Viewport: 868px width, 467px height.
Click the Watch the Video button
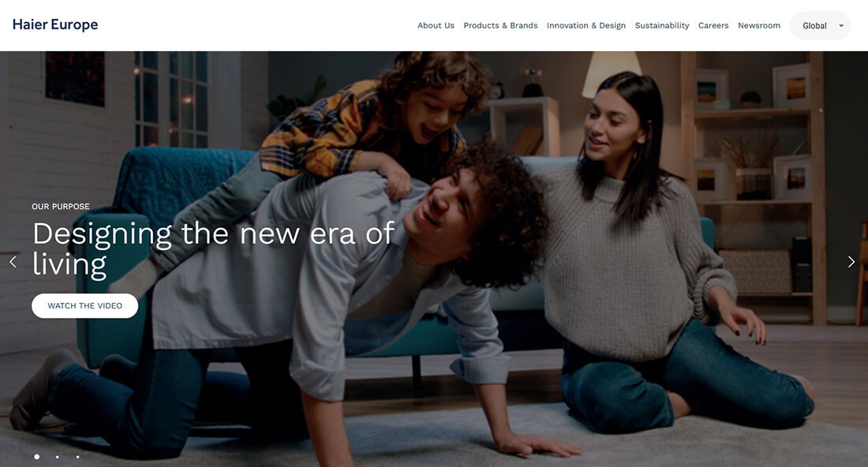coord(84,305)
